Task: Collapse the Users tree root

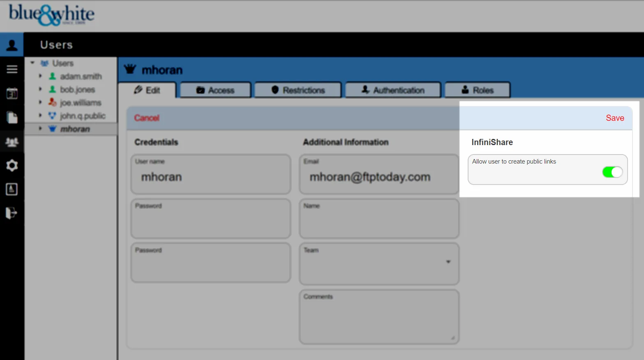Action: point(32,63)
